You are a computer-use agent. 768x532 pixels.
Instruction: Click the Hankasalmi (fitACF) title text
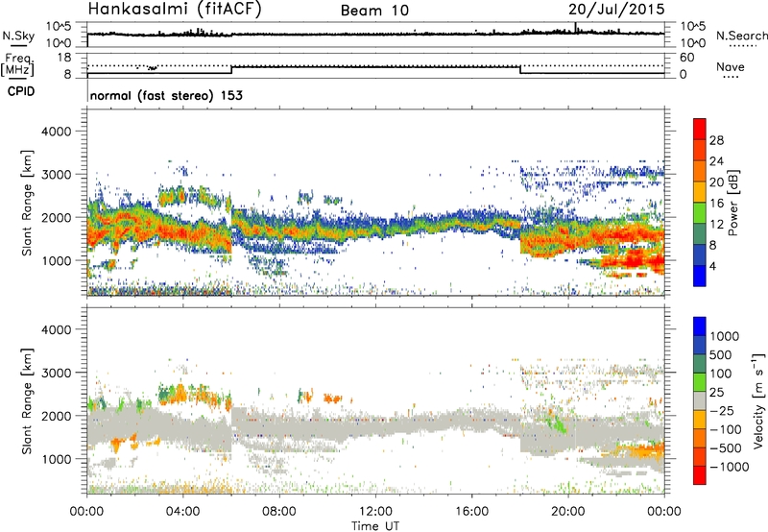click(175, 9)
